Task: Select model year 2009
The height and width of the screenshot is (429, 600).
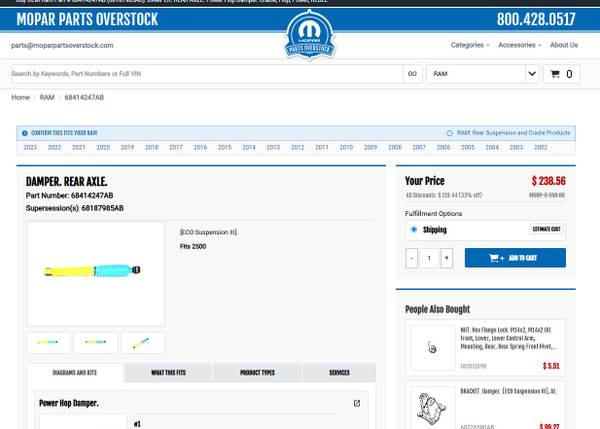Action: [370, 148]
